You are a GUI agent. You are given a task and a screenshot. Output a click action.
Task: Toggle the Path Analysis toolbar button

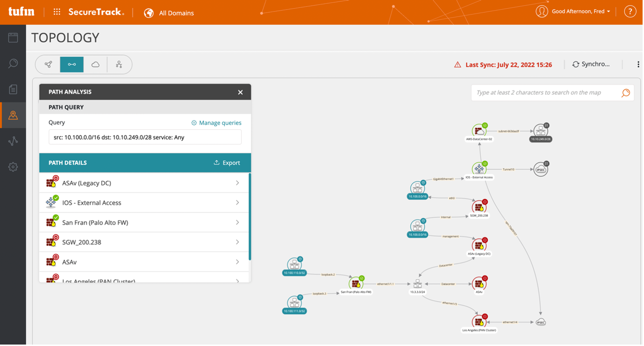point(72,64)
